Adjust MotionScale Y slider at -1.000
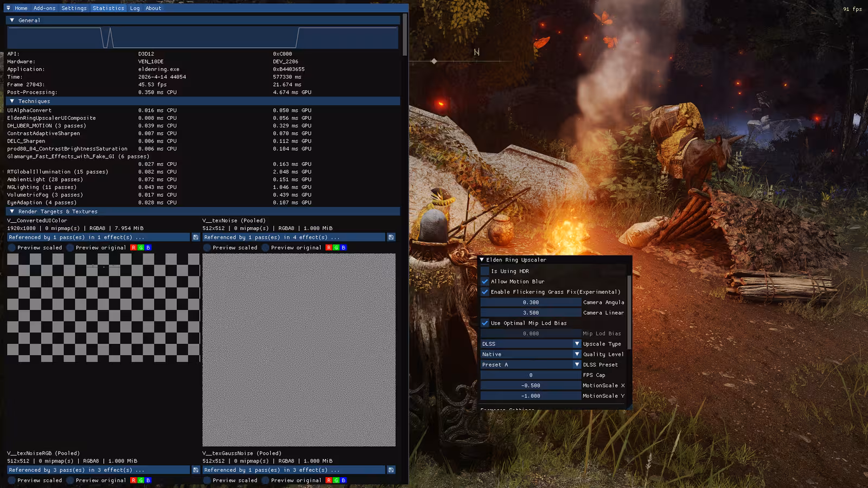This screenshot has height=488, width=868. (x=531, y=395)
